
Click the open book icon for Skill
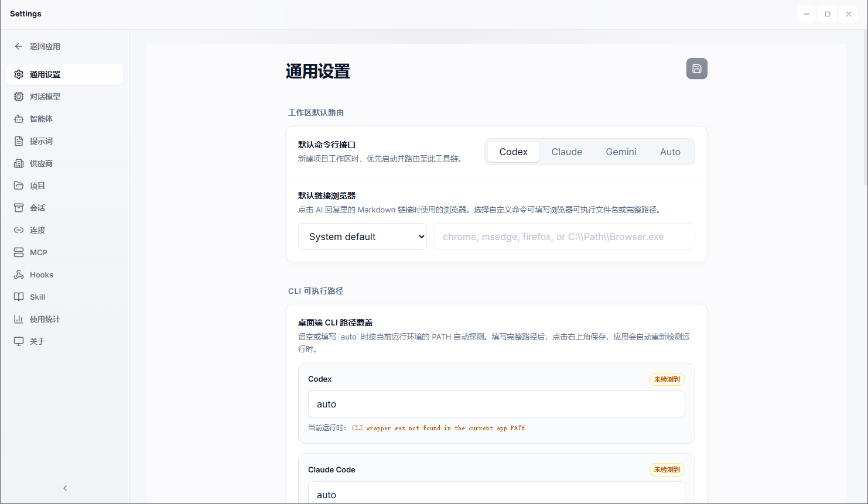pos(19,297)
